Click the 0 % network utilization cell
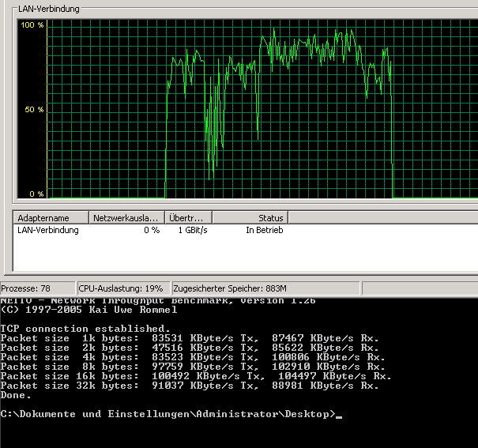Viewport: 478px width, 448px height. pyautogui.click(x=151, y=230)
